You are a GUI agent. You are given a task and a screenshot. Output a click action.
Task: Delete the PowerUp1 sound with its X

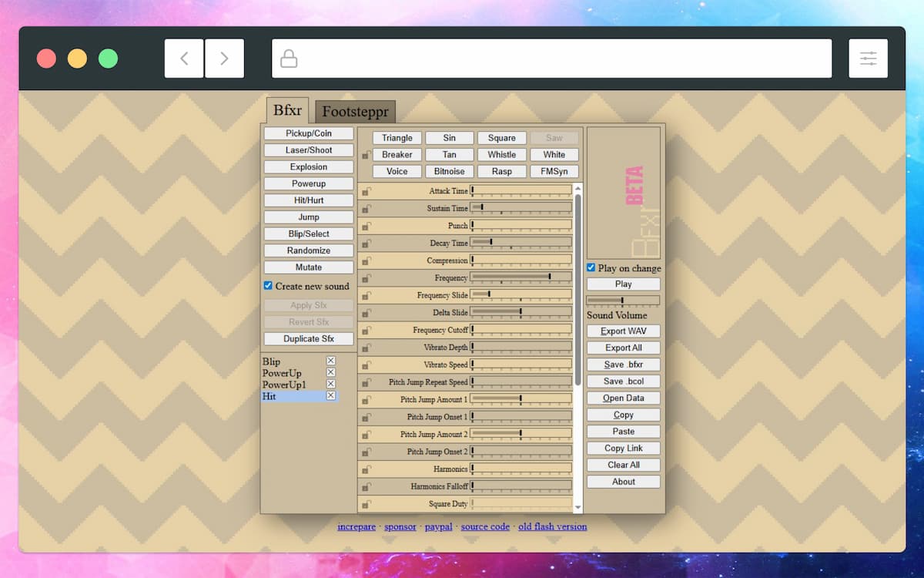pos(330,384)
